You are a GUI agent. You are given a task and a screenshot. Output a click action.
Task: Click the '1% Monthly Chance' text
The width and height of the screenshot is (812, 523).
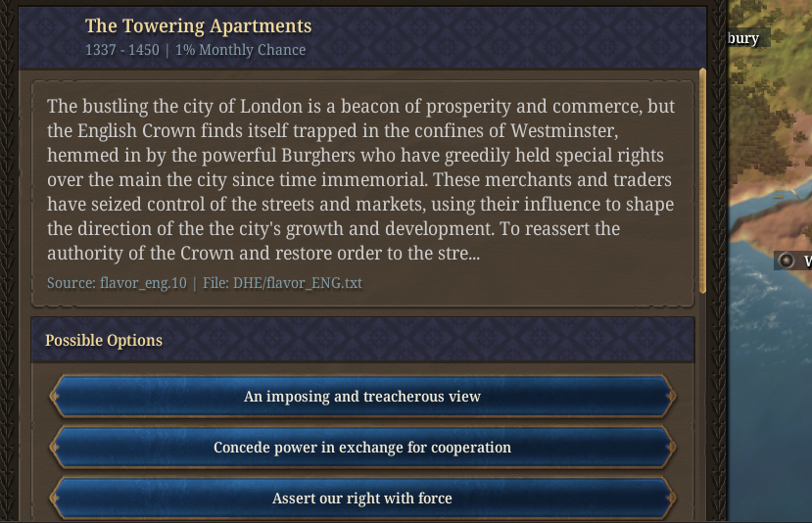pyautogui.click(x=240, y=50)
